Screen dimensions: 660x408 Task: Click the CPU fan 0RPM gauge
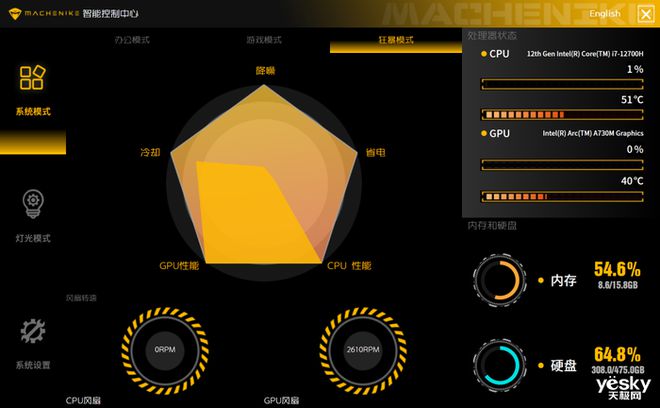(x=165, y=350)
